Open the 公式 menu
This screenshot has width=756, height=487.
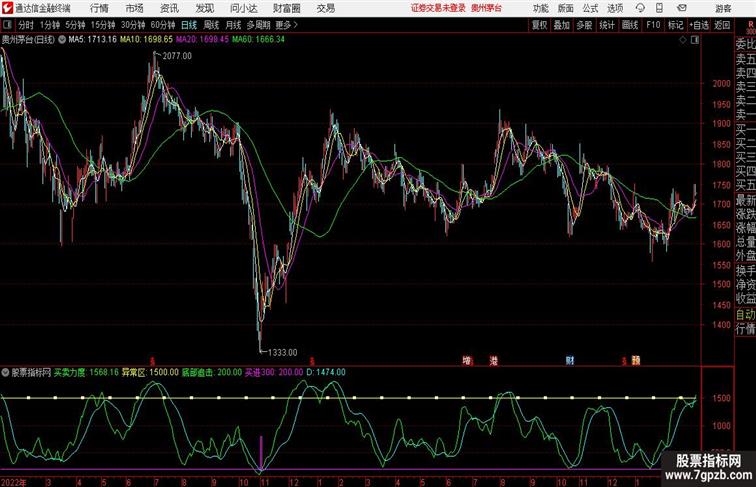click(x=590, y=8)
